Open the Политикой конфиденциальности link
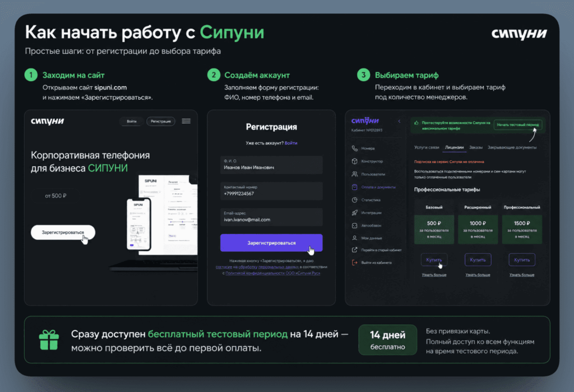This screenshot has width=574, height=392. (x=273, y=273)
